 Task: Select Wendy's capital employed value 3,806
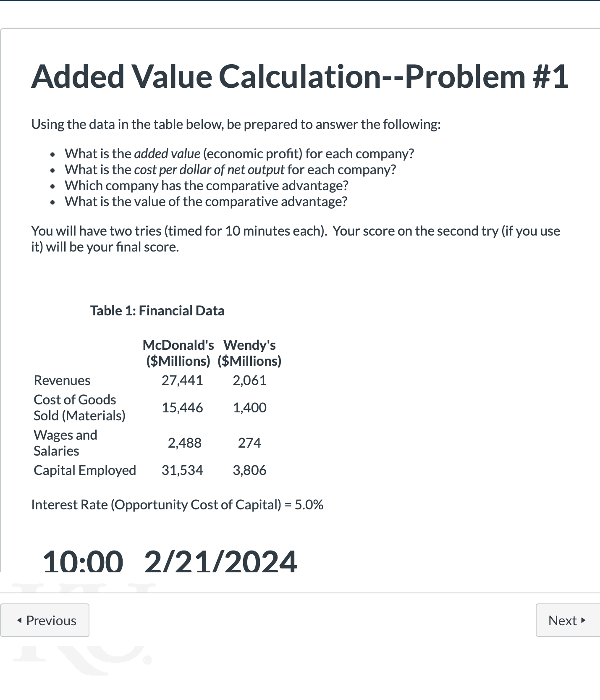[250, 470]
